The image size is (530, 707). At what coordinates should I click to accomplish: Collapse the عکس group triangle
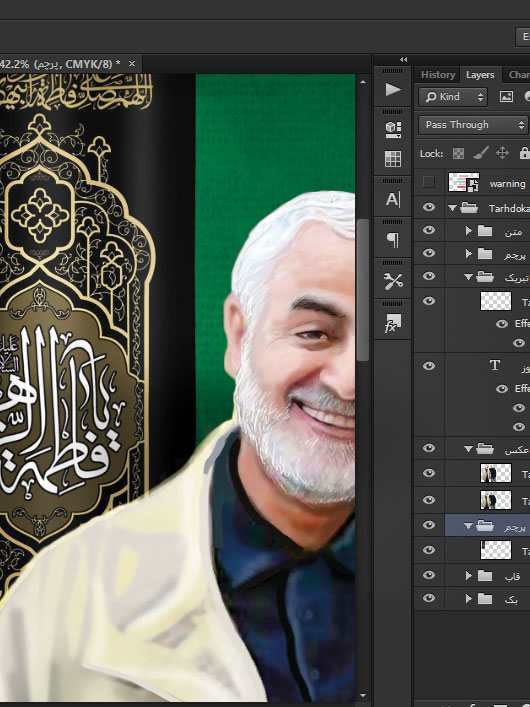point(468,449)
